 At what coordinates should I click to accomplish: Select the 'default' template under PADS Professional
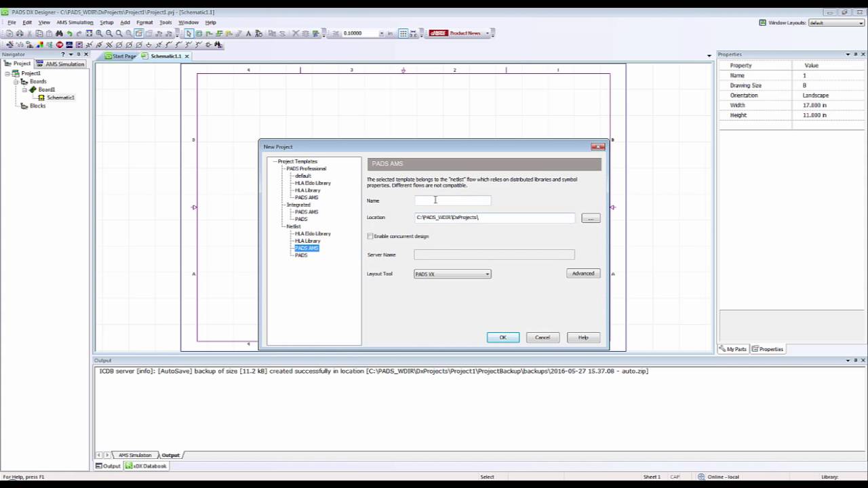tap(303, 176)
